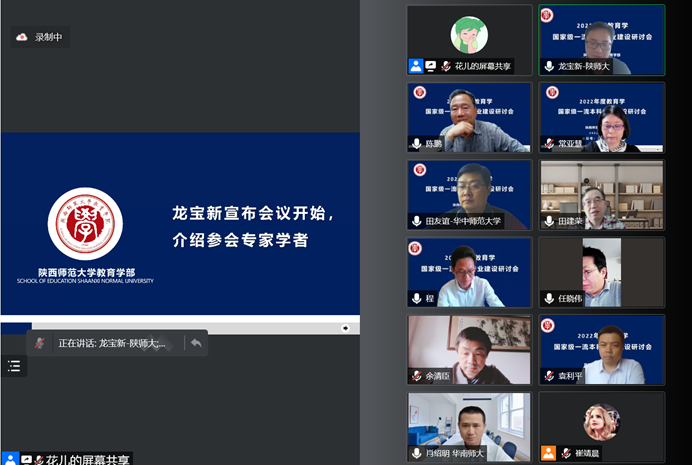Click the shared slide's university logo

(85, 224)
